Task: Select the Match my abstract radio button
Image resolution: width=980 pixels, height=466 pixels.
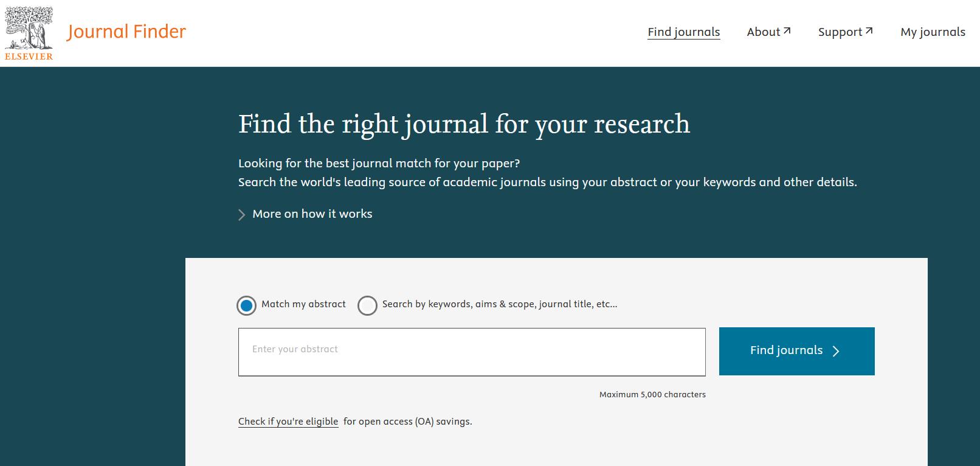Action: (246, 305)
